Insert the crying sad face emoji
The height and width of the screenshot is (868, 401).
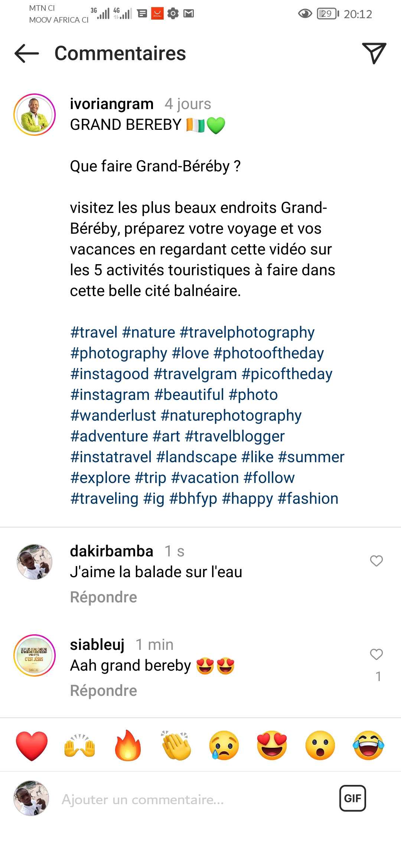(x=224, y=746)
